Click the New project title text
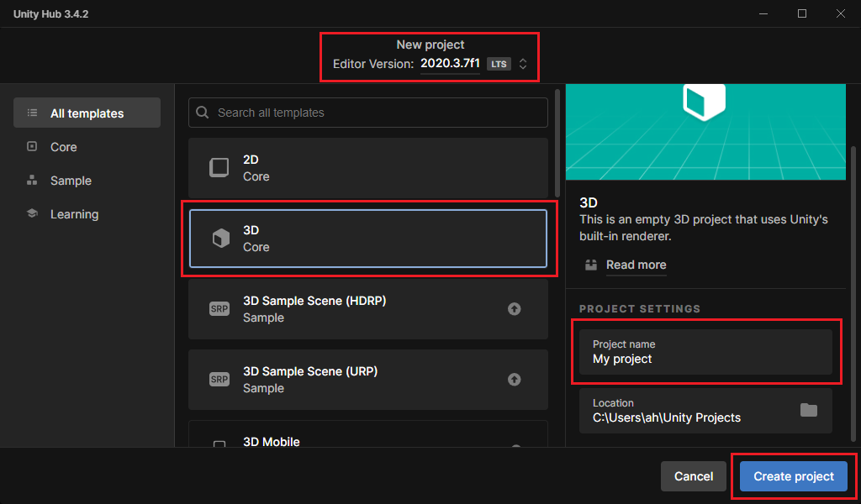861x504 pixels. tap(430, 45)
